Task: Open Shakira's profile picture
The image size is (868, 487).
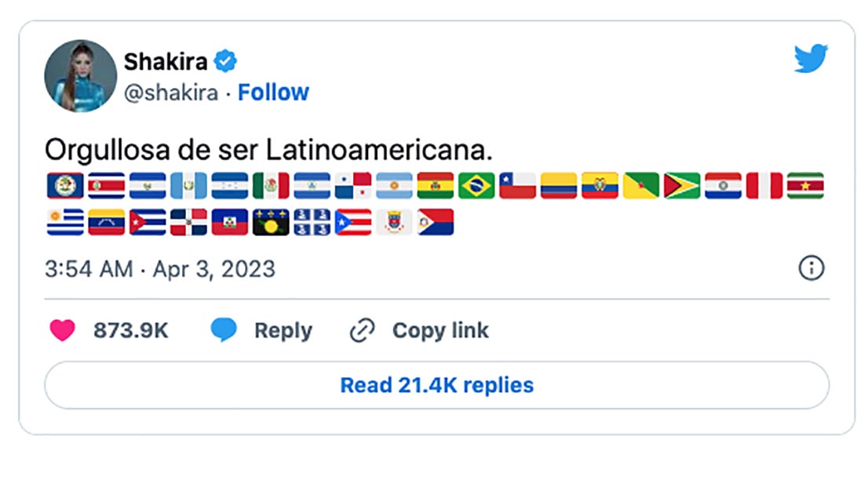Action: coord(81,76)
